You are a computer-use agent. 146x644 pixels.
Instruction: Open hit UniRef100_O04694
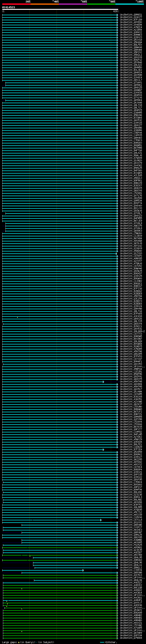click(131, 25)
